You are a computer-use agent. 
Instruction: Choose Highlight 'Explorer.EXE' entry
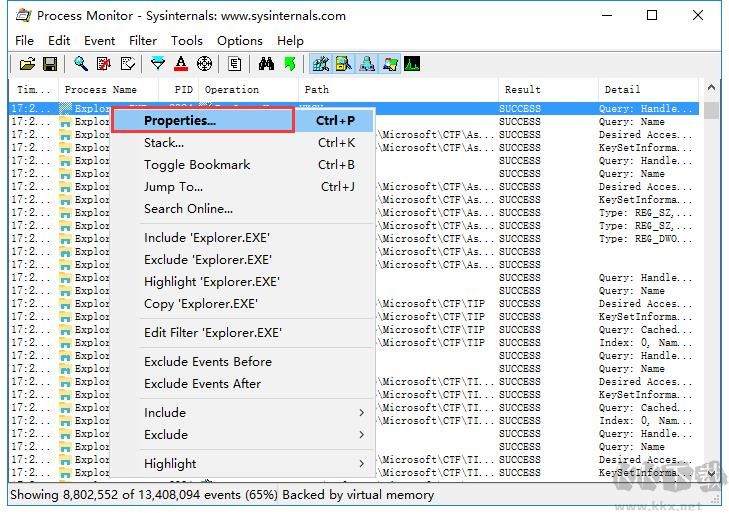[242, 282]
